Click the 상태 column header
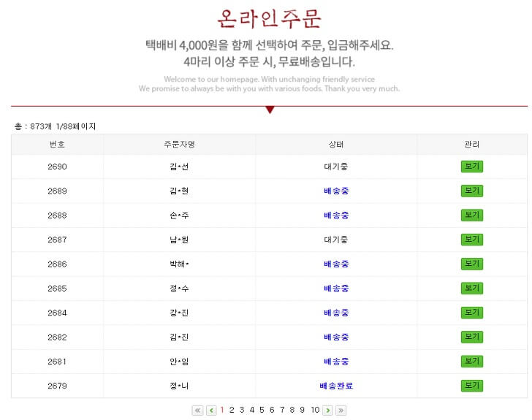The image size is (532, 420). pos(336,145)
